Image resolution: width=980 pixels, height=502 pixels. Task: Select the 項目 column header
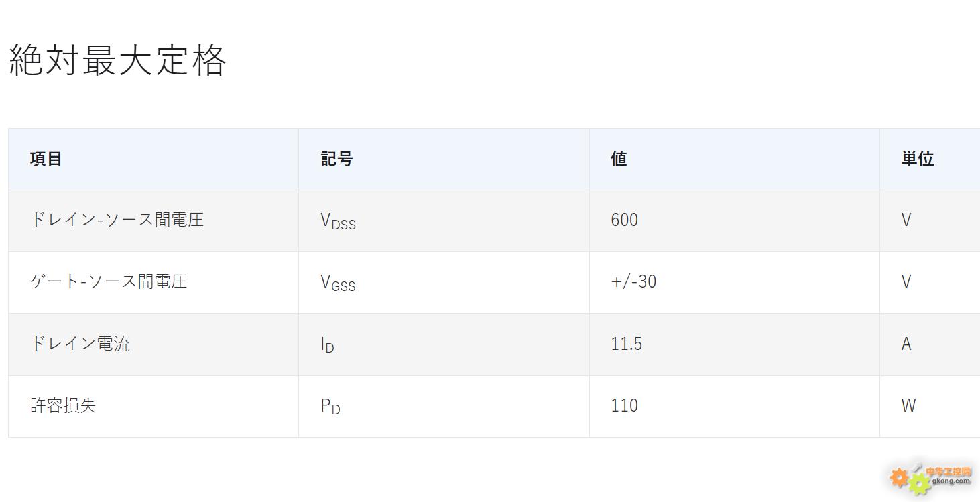pos(46,159)
